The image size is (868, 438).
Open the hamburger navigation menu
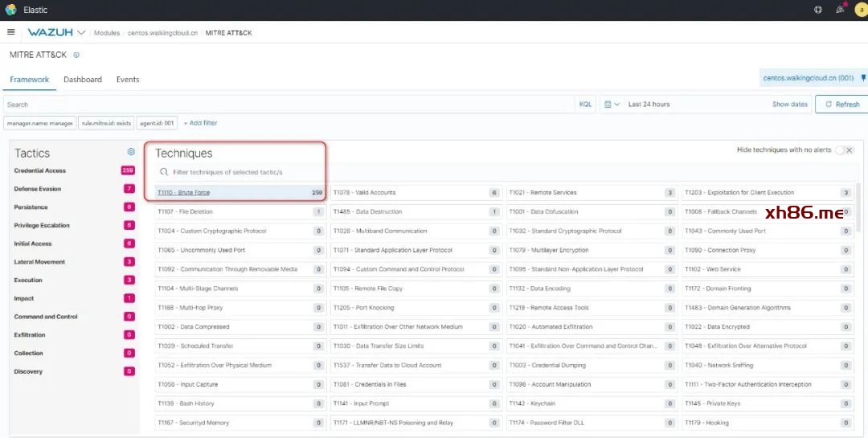(11, 32)
